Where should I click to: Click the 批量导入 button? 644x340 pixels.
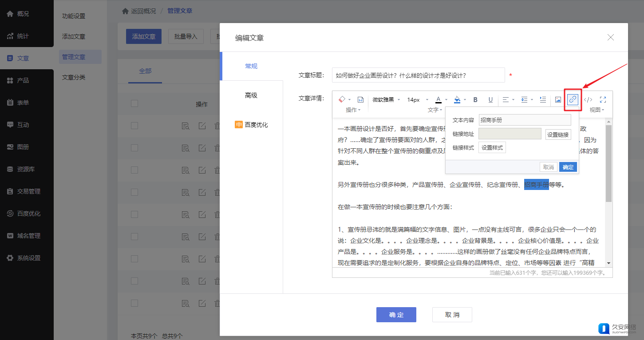click(186, 36)
